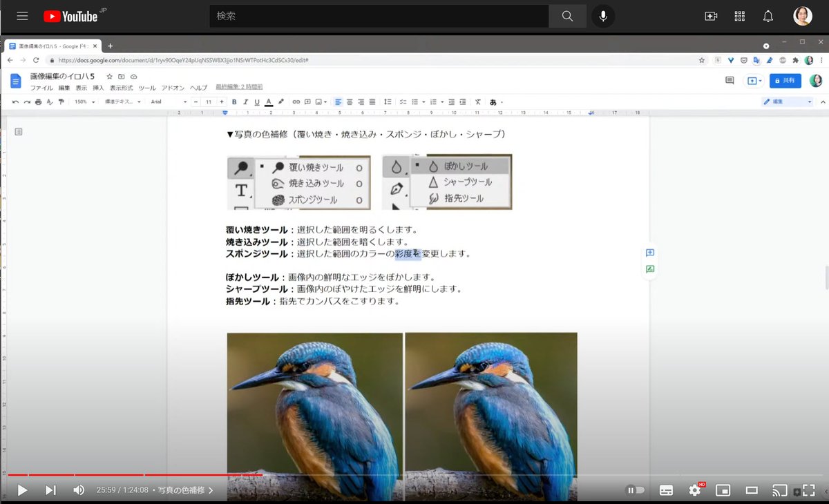The height and width of the screenshot is (504, 829).
Task: Open the ヘルプ menu in Docs
Action: [x=199, y=88]
